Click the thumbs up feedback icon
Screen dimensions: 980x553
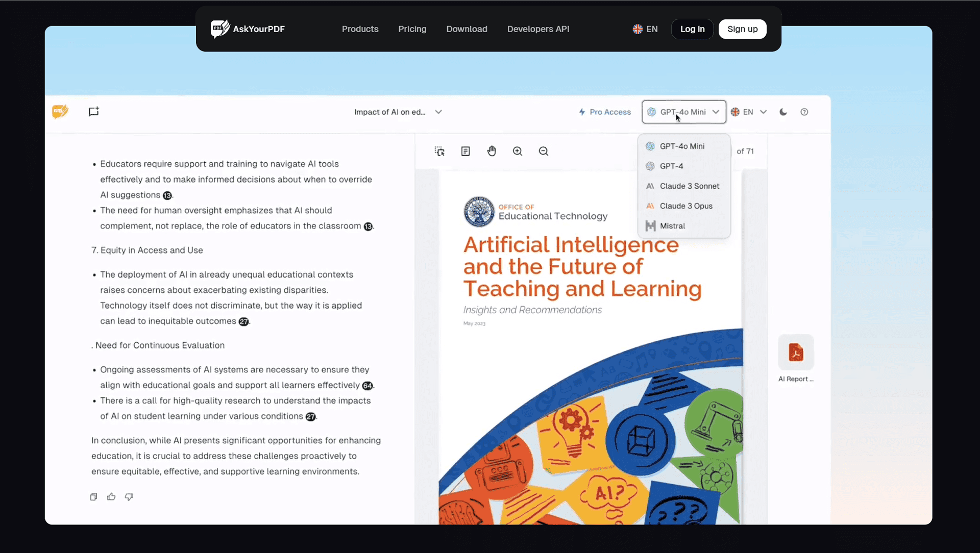coord(111,496)
